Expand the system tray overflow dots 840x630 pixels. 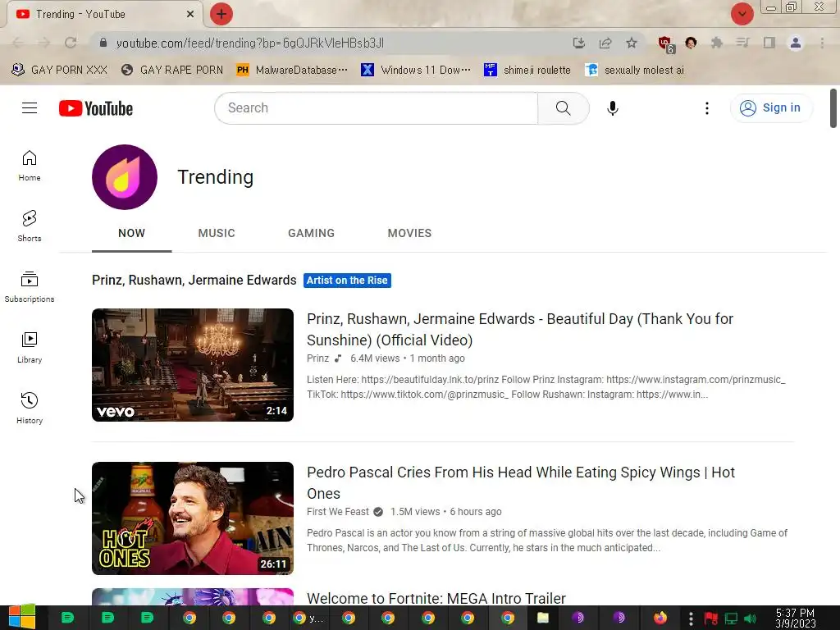pos(691,619)
